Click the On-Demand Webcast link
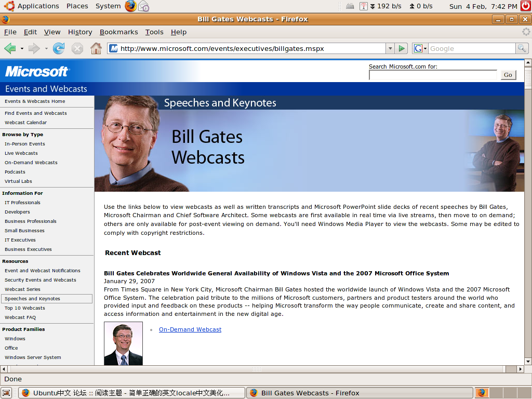This screenshot has height=399, width=532. (190, 329)
